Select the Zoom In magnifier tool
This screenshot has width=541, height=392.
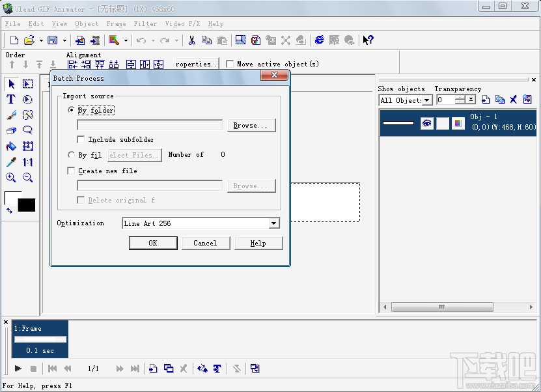(10, 177)
